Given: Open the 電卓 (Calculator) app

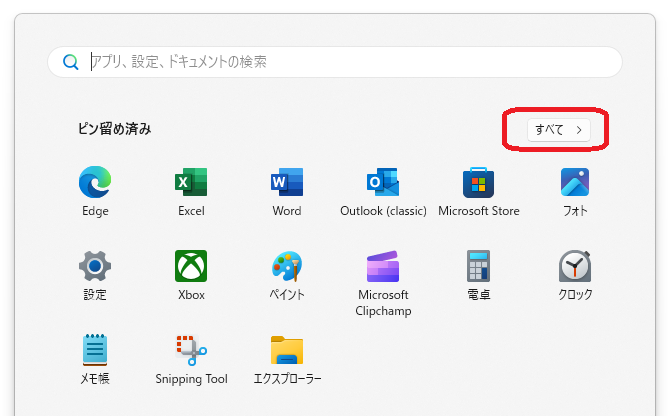Looking at the screenshot, I should (x=479, y=266).
